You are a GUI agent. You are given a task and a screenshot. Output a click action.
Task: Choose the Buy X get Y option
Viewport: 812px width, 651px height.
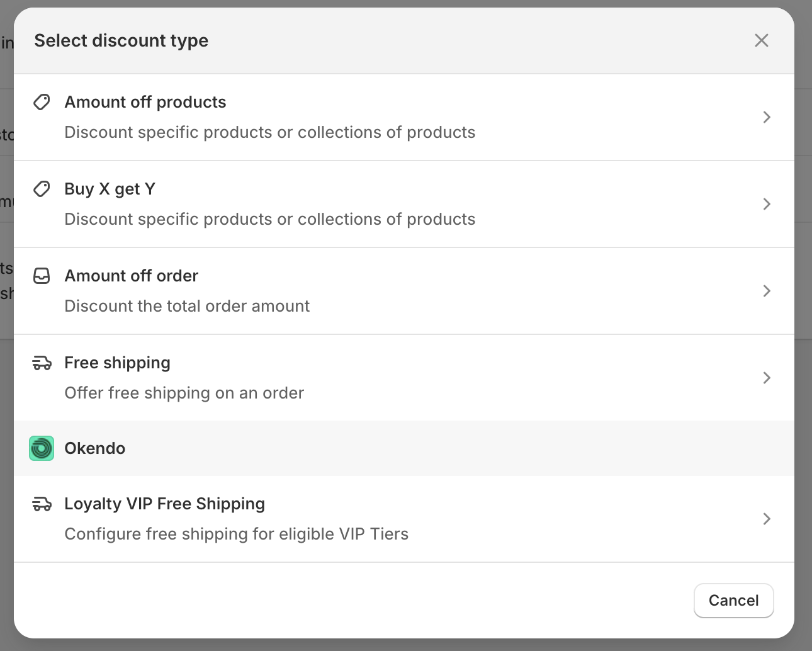coord(110,189)
